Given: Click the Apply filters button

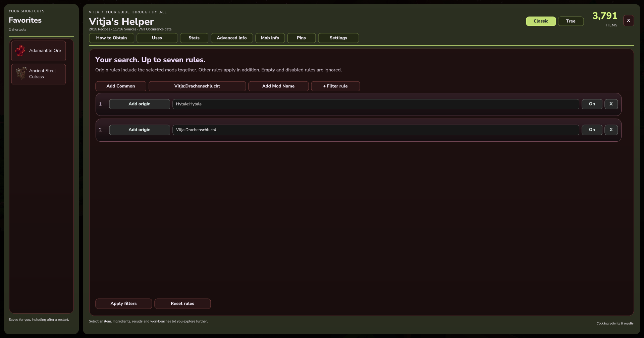Looking at the screenshot, I should tap(124, 303).
